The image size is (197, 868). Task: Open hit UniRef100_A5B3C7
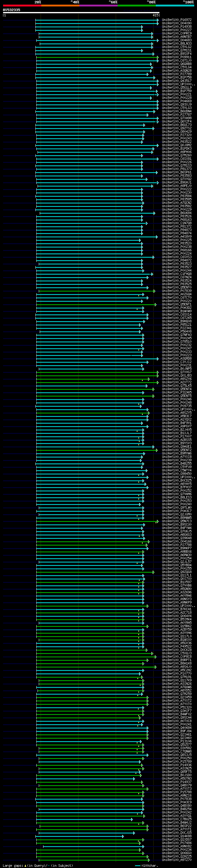pyautogui.click(x=177, y=416)
